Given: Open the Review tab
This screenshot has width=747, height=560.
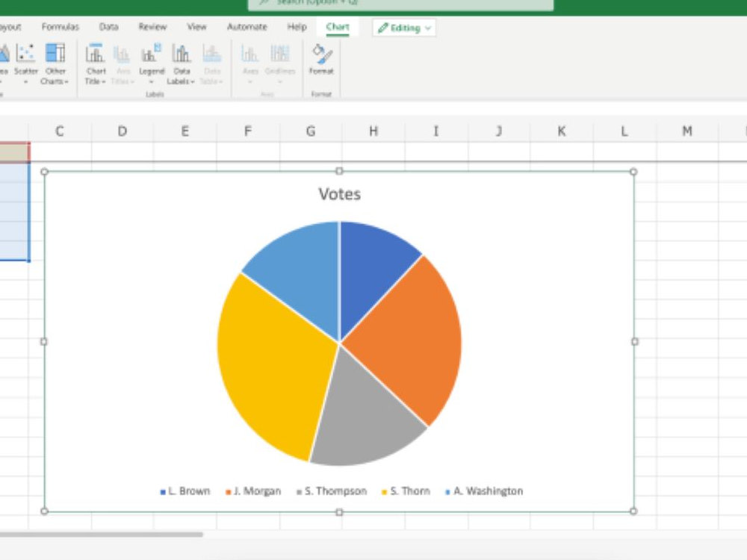Looking at the screenshot, I should click(x=152, y=27).
